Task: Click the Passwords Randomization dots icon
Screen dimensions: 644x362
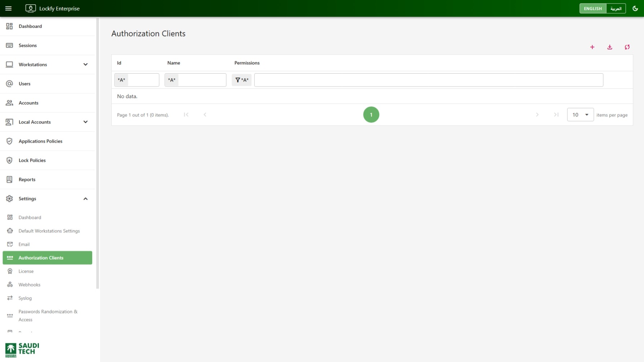Action: click(x=10, y=315)
